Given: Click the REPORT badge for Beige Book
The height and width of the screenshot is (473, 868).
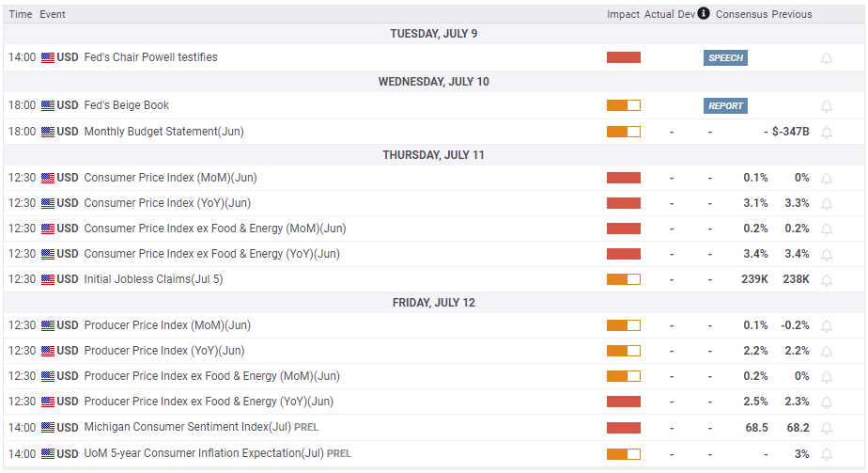Looking at the screenshot, I should point(725,106).
